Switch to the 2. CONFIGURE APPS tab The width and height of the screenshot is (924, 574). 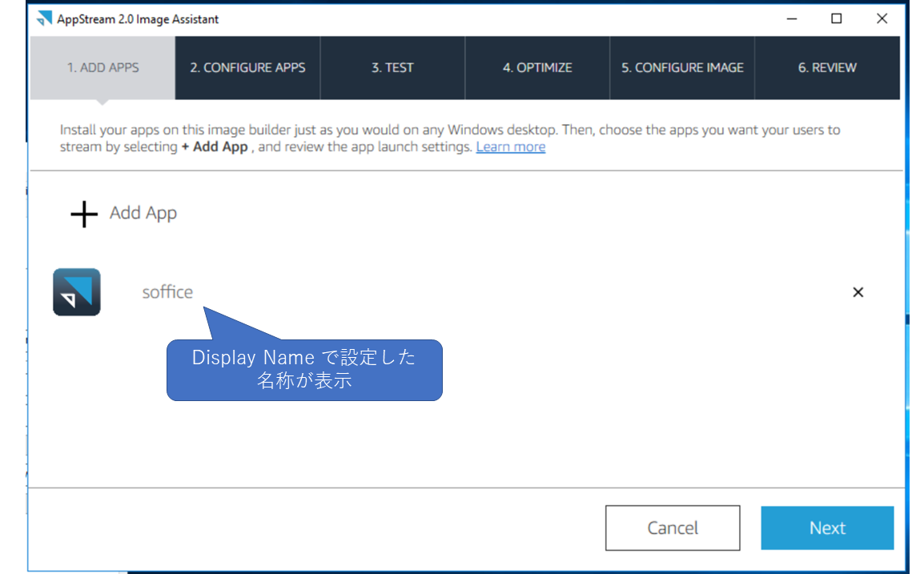point(247,68)
